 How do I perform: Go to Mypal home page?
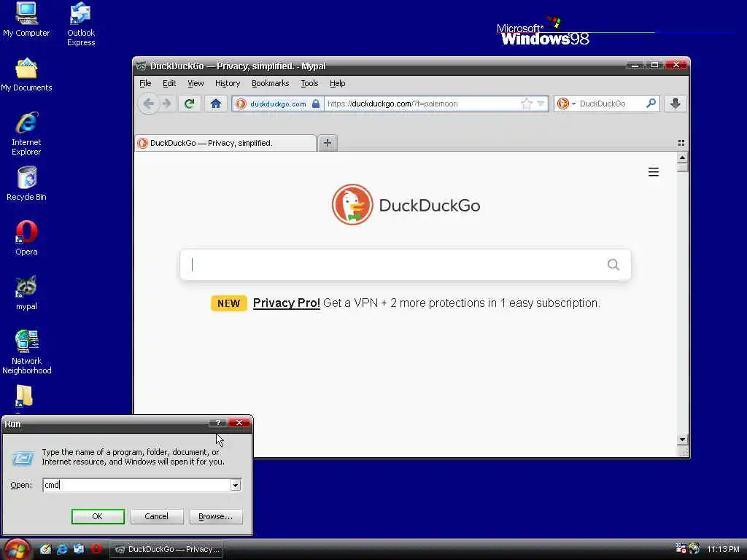(215, 104)
